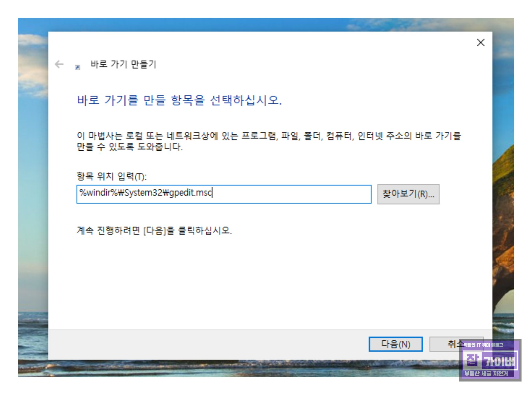Click the shortcut wizard icon beside title
532x395 pixels.
pos(78,67)
